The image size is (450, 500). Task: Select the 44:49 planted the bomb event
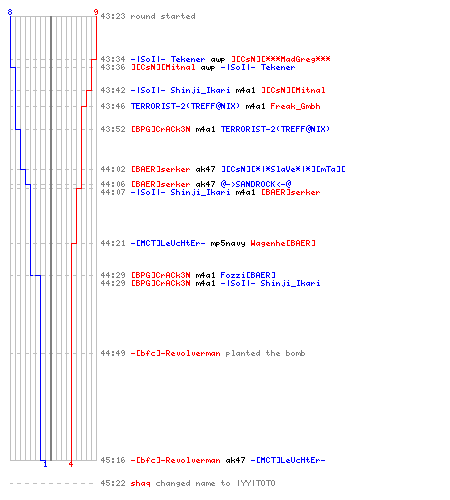point(203,353)
